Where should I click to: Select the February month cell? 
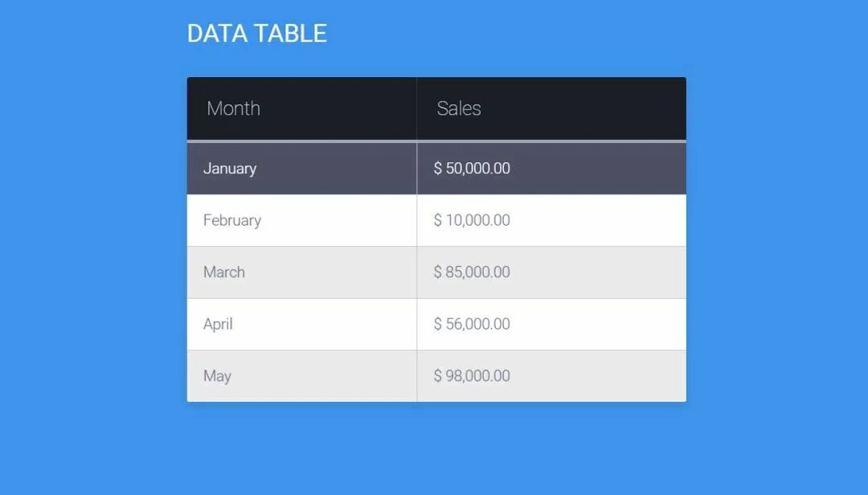[x=301, y=220]
